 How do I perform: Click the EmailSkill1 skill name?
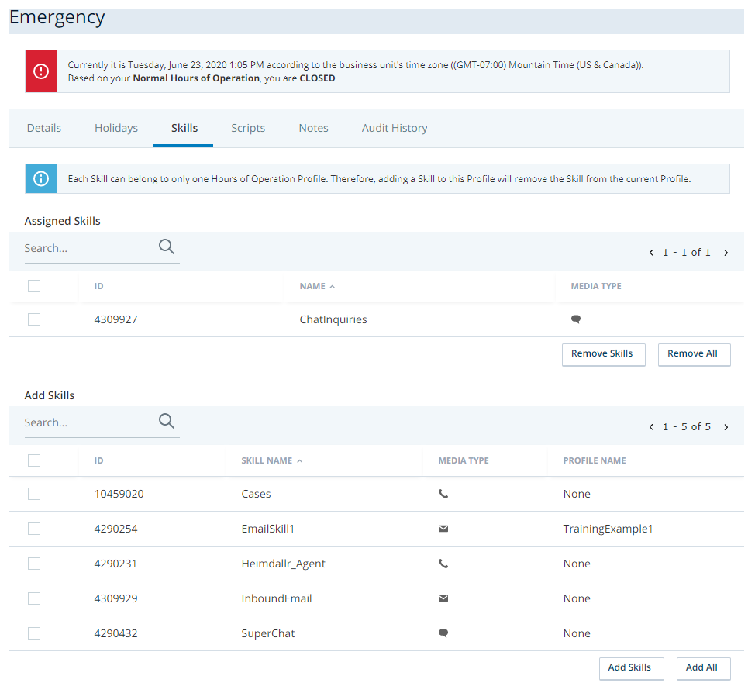pyautogui.click(x=267, y=529)
